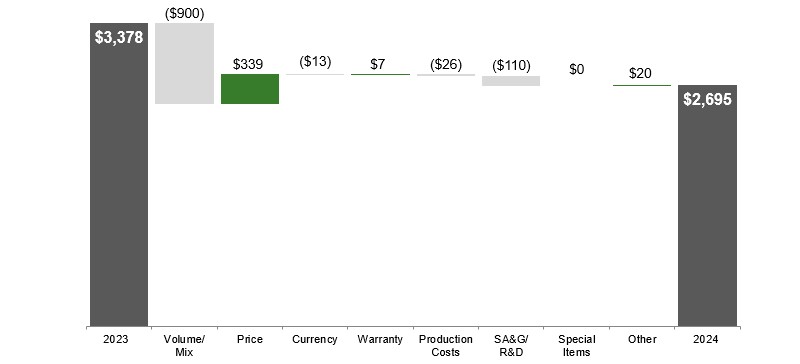Click the green Price bar
Image resolution: width=800 pixels, height=364 pixels.
250,89
